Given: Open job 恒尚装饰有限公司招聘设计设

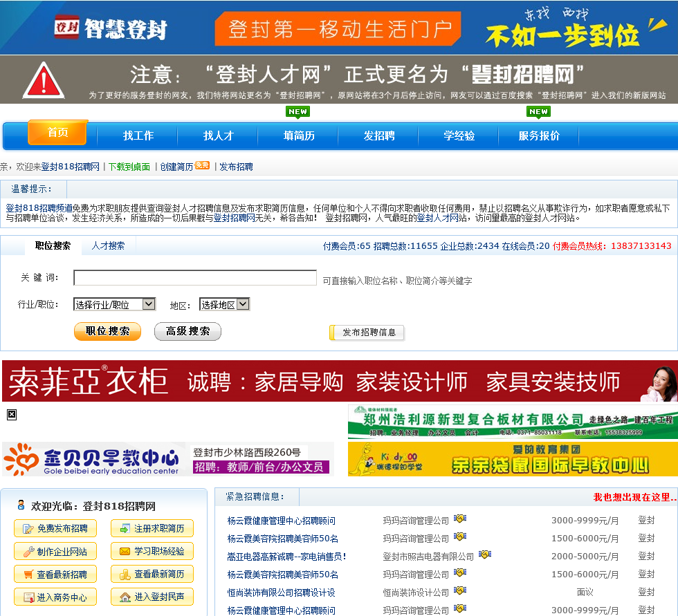Looking at the screenshot, I should point(281,592).
